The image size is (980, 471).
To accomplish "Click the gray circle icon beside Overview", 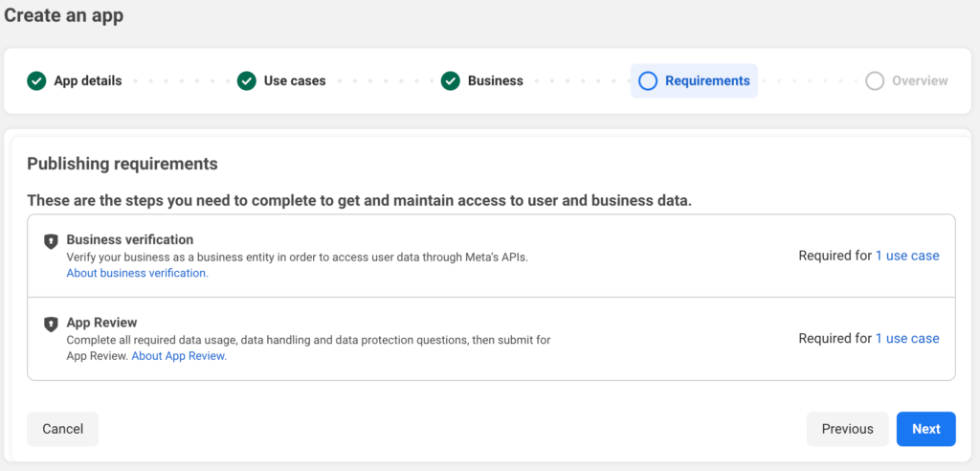I will [875, 81].
